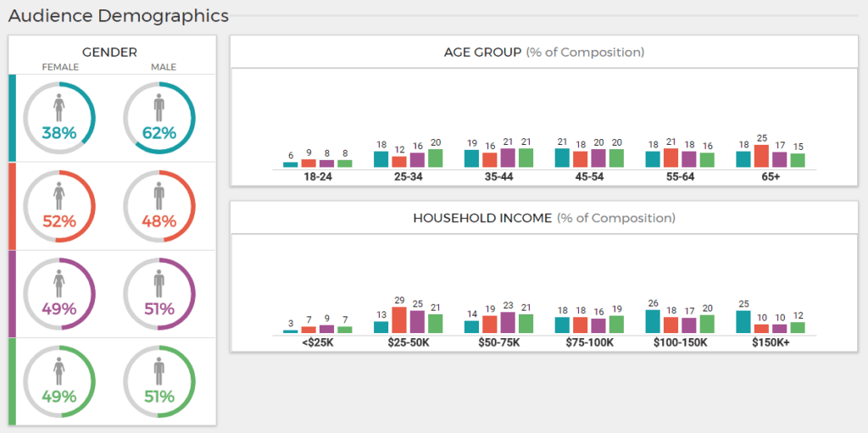Click the purple color strip beside the gender row
868x433 pixels.
(x=12, y=294)
